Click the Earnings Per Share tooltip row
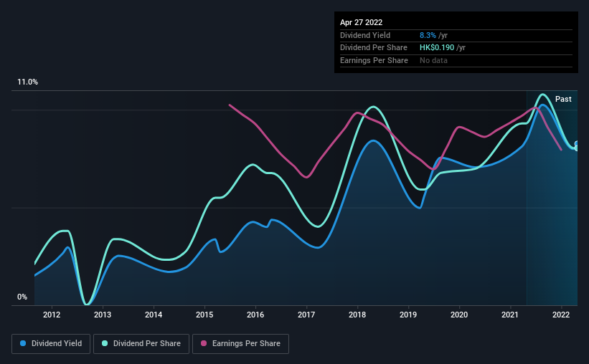This screenshot has height=364, width=589. 456,60
